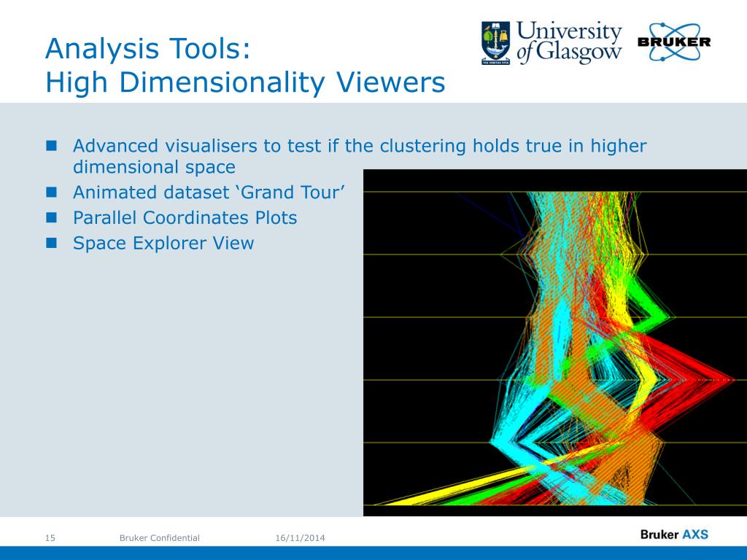Viewport: 747px width, 560px height.
Task: Click the text 'dimensional space'
Action: click(x=154, y=167)
